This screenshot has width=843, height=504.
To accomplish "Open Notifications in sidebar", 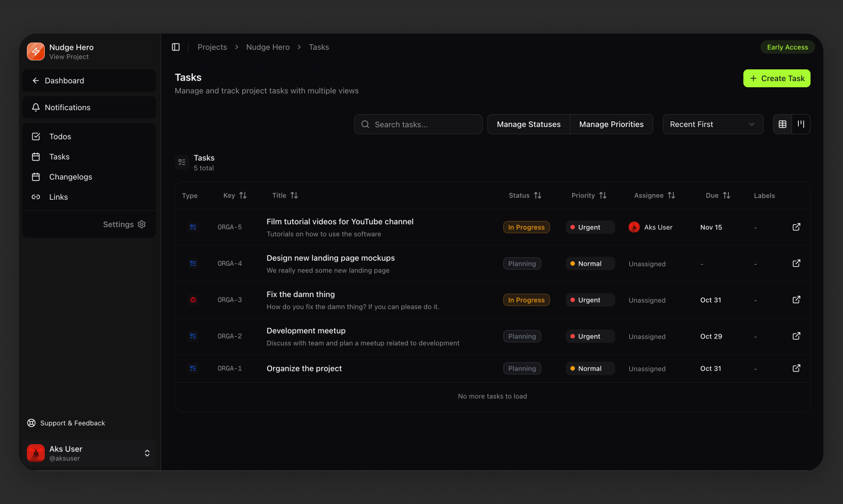I will click(x=89, y=107).
